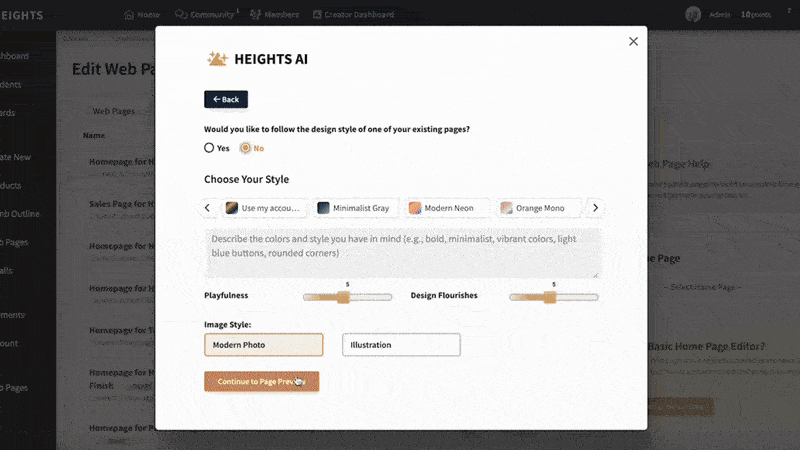Open Home in the top navigation

(142, 15)
